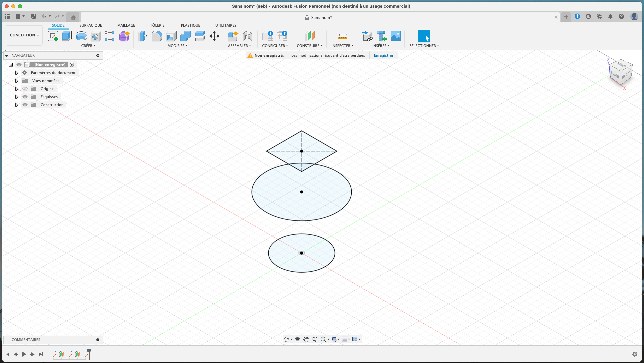The height and width of the screenshot is (363, 644).
Task: Open timeline settings gear
Action: [x=635, y=354]
